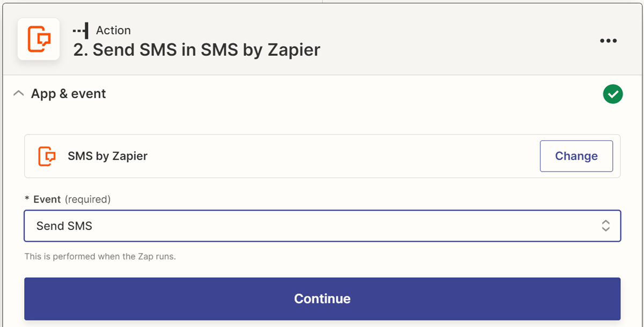Open the three-dot step options menu

(x=608, y=41)
